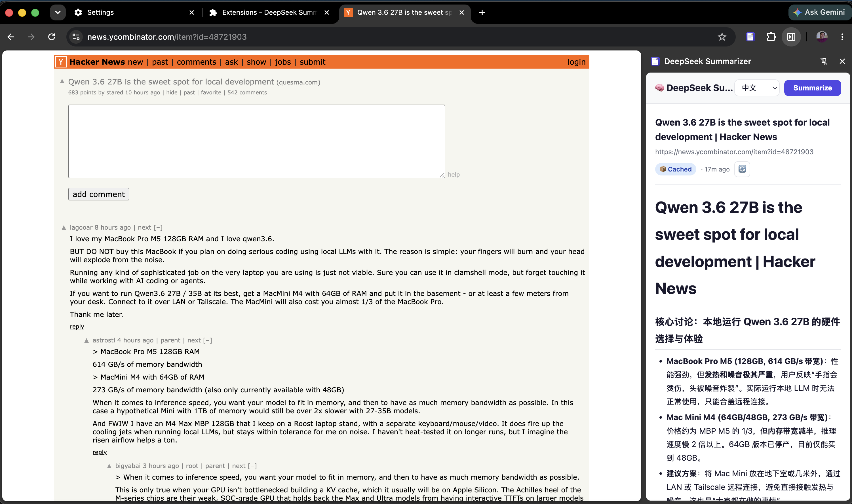Viewport: 852px width, 504px height.
Task: Open the 542 comments link
Action: [x=247, y=92]
